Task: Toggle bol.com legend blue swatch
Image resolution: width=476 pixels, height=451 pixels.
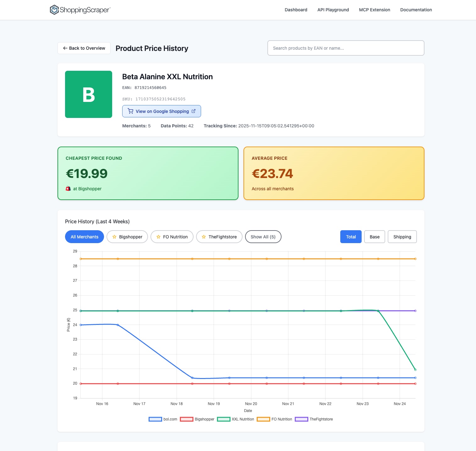Action: pyautogui.click(x=155, y=419)
